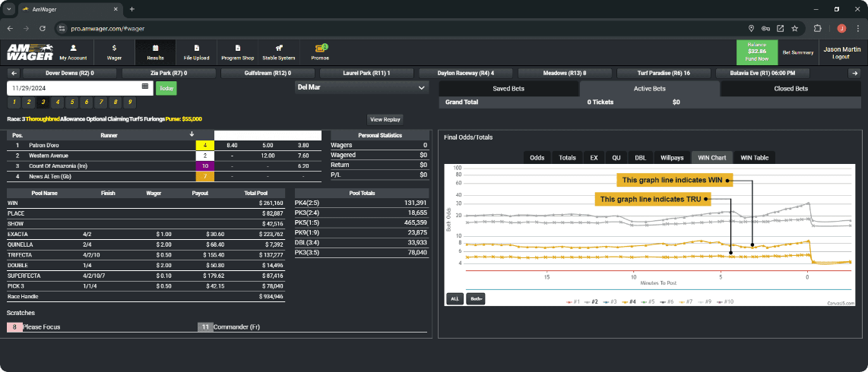The width and height of the screenshot is (868, 372).
Task: Open the My Account section
Action: coord(73,52)
